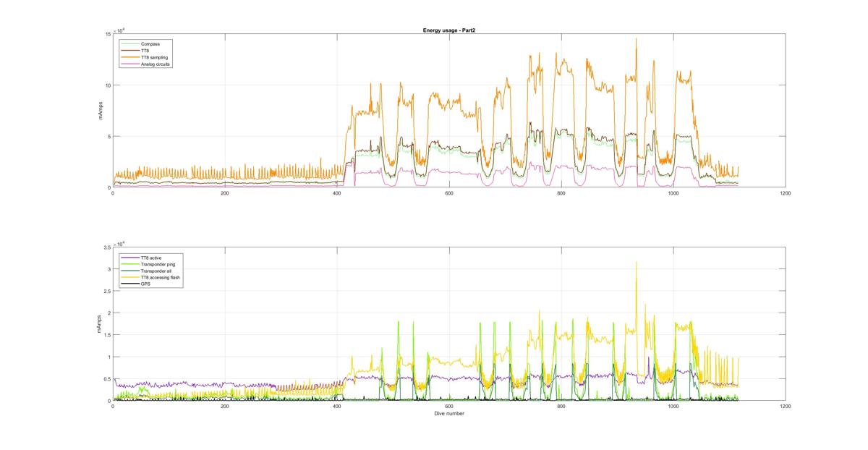Click x-axis tick '1200' on top plot
This screenshot has width=868, height=450.
(786, 193)
